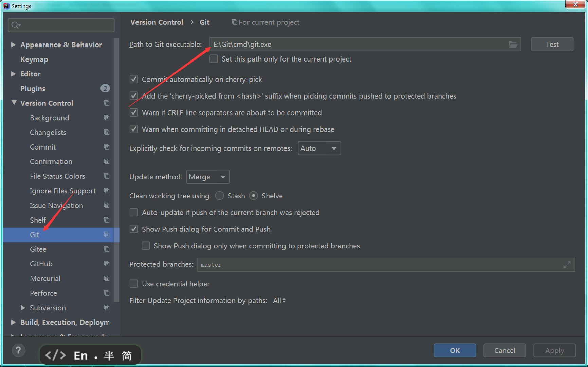Toggle the cherry-picked from hash suffix option
Screen dimensions: 588x367
pyautogui.click(x=134, y=96)
